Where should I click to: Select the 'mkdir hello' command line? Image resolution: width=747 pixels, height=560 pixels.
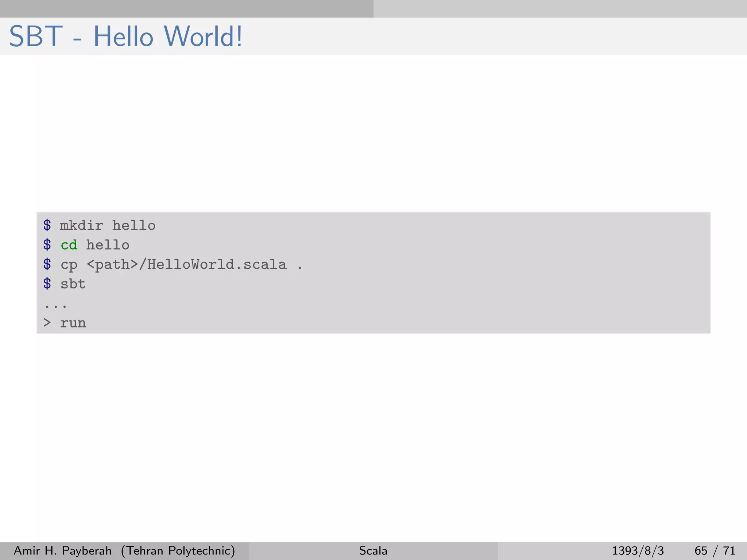tap(99, 225)
